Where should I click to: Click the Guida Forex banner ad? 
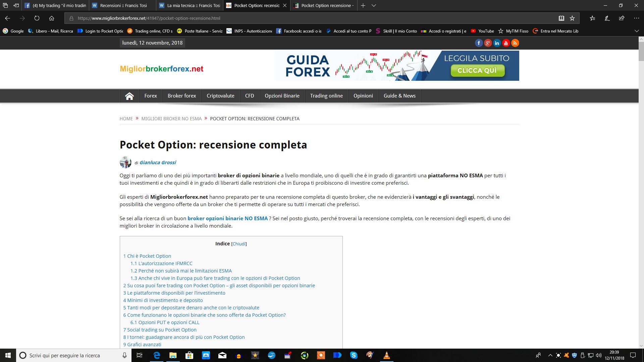coord(397,65)
